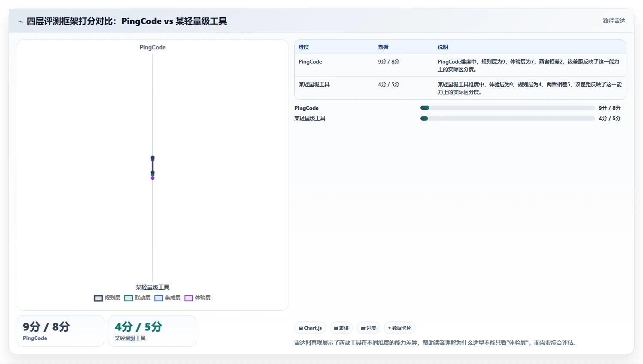643x364 pixels.
Task: Click the chart title 四层评测框架打分对比
Action: tap(127, 21)
